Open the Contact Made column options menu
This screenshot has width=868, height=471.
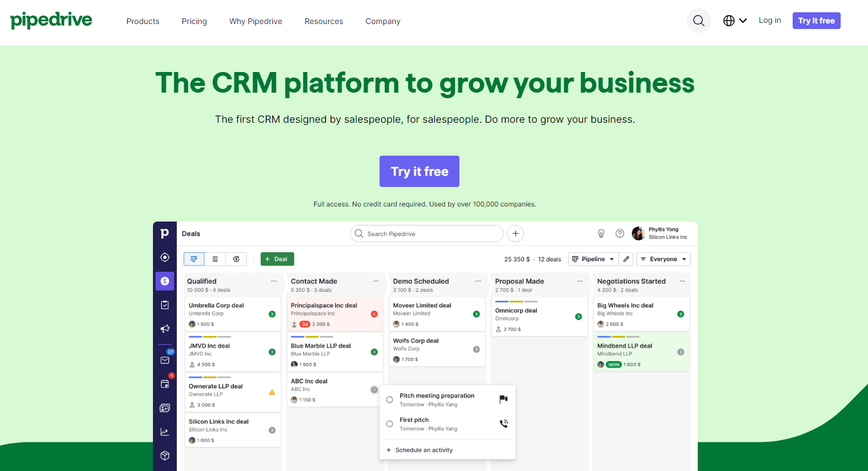pyautogui.click(x=376, y=281)
